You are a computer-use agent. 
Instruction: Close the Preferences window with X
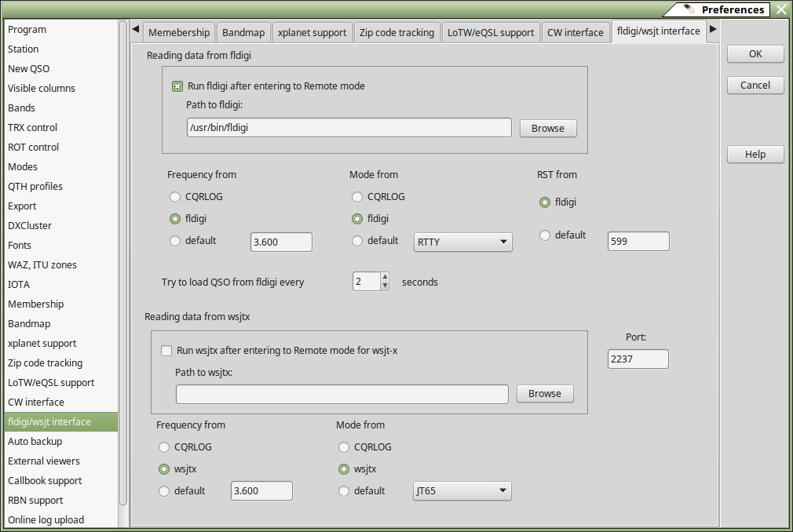780,9
